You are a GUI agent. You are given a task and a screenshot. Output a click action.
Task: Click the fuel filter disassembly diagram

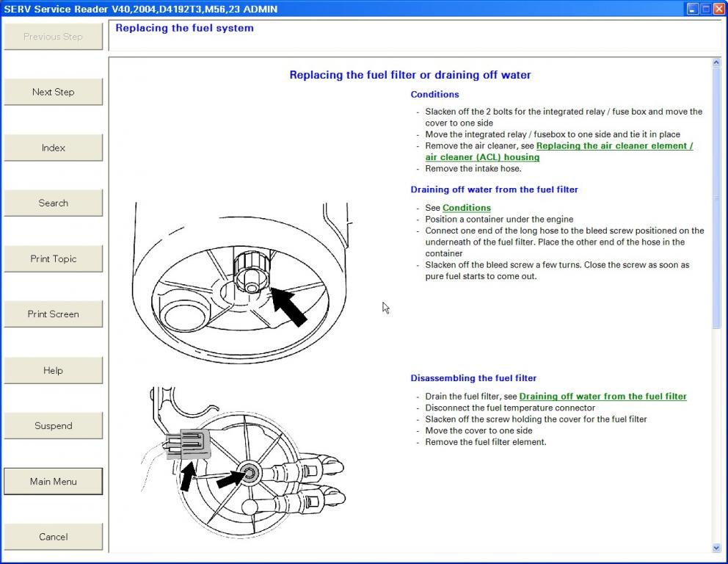244,462
